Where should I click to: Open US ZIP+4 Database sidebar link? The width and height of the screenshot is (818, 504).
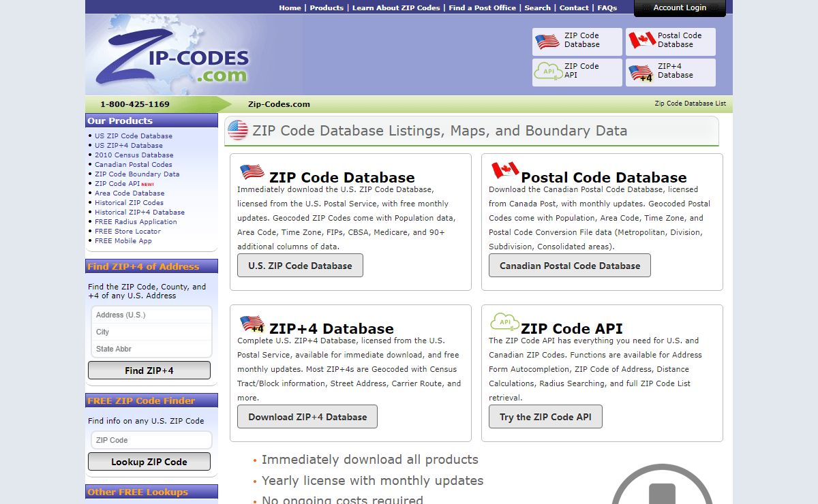click(x=129, y=145)
